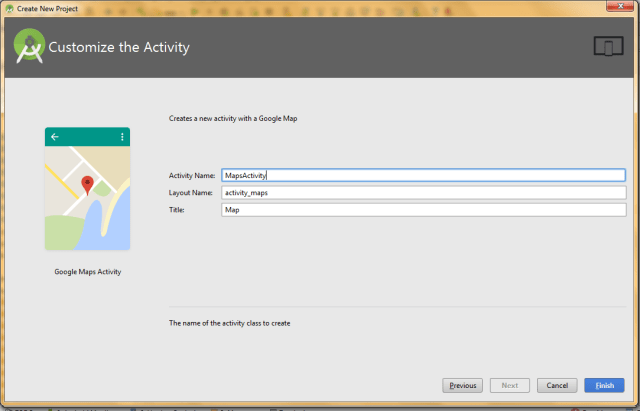Click the back arrow in the map preview
Viewport: 640px width, 411px height.
tap(55, 136)
